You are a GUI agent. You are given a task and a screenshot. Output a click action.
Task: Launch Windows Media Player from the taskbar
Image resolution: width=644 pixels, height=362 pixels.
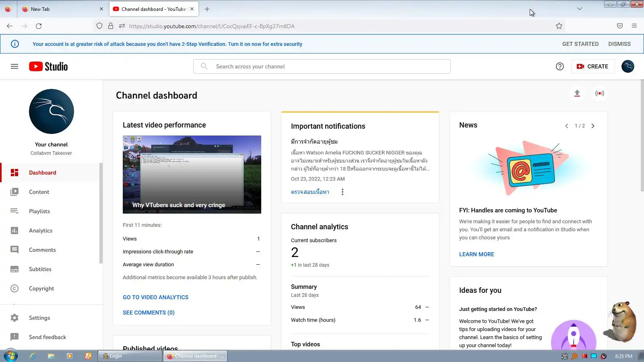(x=70, y=356)
